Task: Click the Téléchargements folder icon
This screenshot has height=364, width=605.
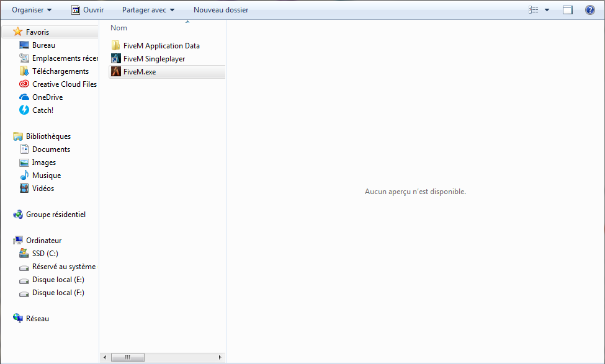Action: point(24,71)
